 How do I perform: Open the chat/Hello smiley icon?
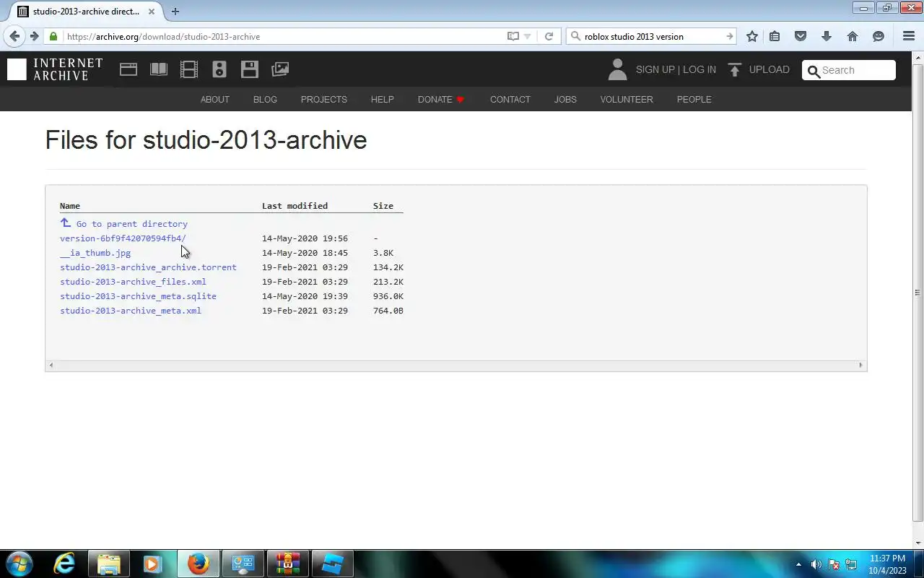coord(879,36)
